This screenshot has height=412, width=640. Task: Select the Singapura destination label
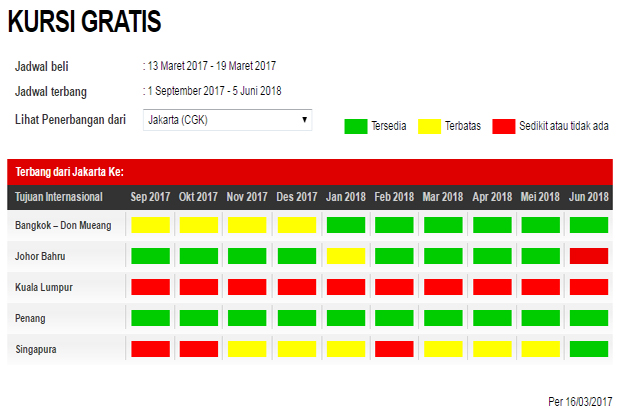tap(37, 350)
